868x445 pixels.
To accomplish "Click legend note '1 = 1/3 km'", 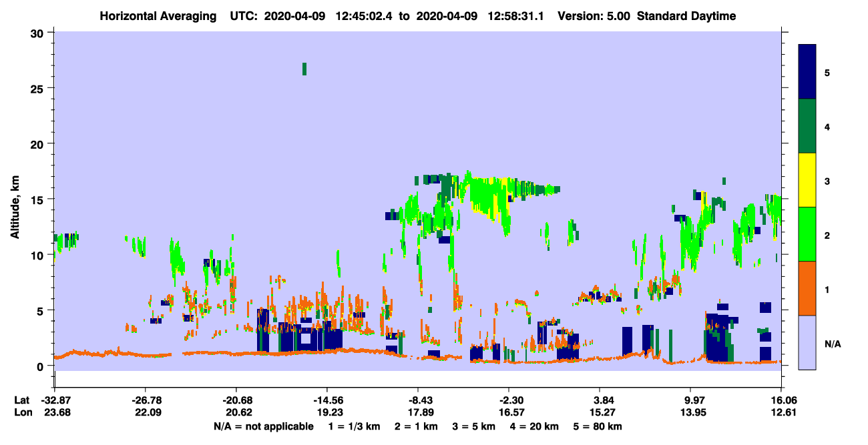I will point(353,426).
